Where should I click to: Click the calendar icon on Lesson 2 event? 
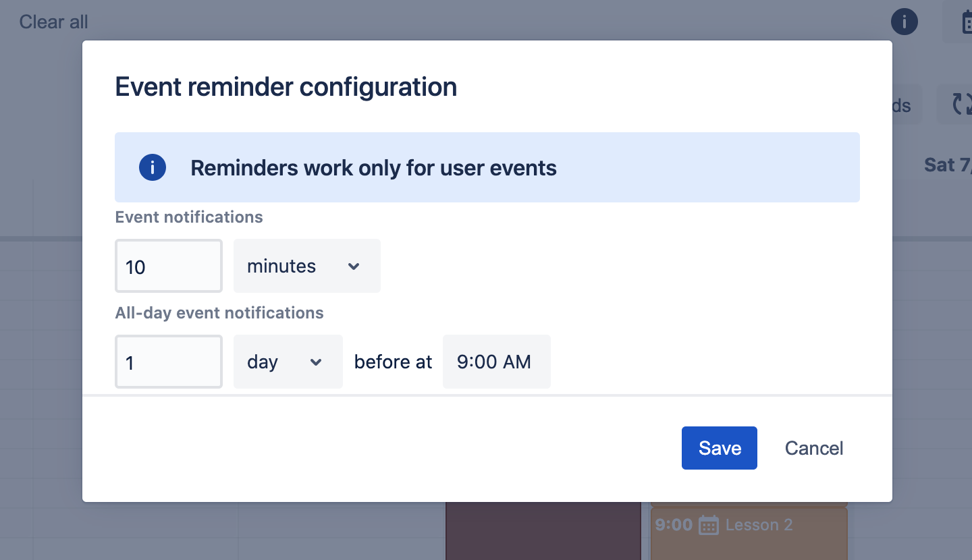tap(709, 525)
